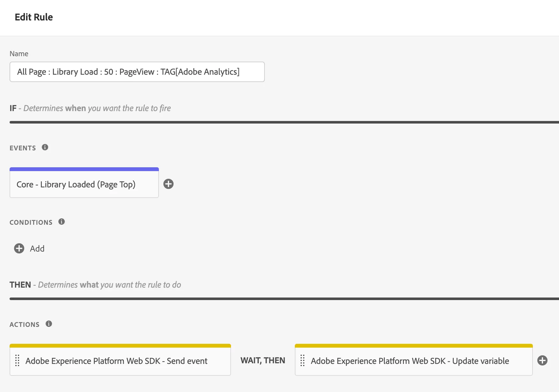Click the EVENTS section label

click(23, 148)
